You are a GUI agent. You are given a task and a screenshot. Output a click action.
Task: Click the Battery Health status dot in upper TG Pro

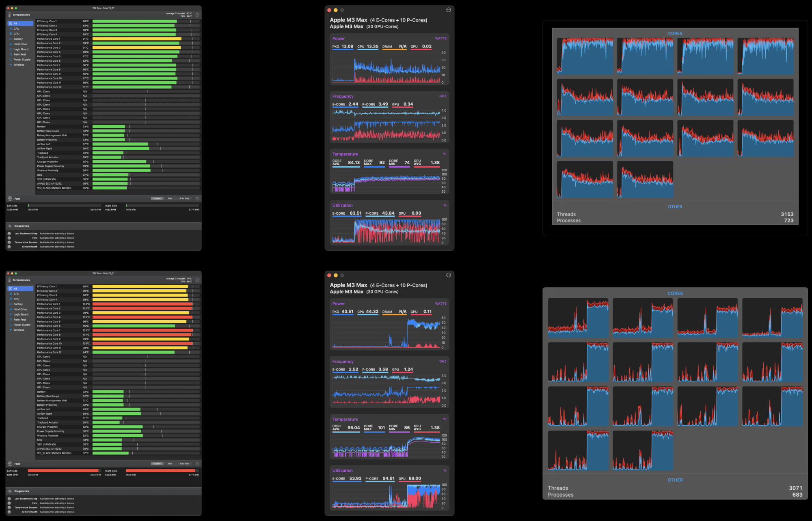point(9,247)
